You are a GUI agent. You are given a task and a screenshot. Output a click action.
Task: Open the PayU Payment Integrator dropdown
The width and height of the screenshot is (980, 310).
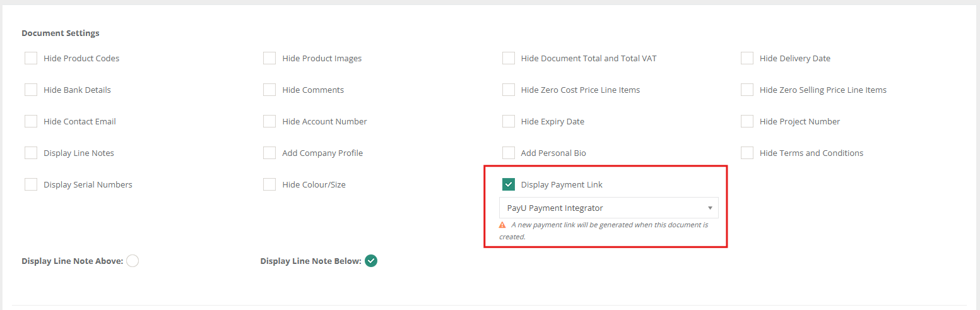[x=608, y=208]
